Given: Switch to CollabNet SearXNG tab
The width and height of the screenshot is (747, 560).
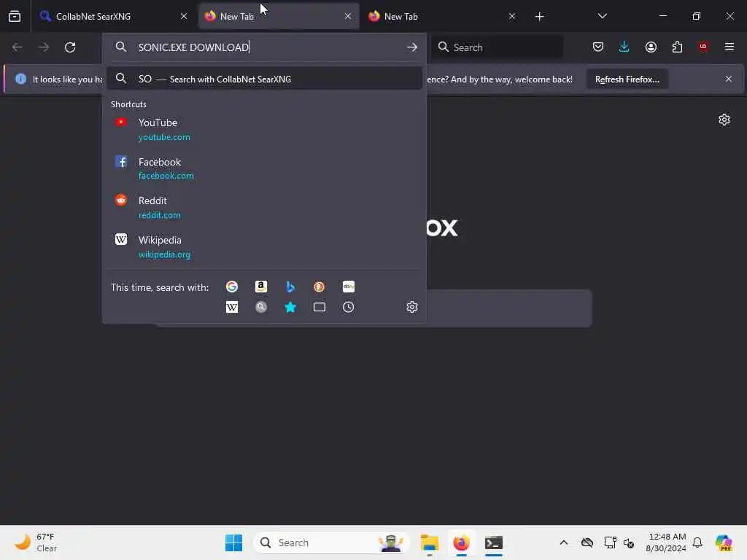Looking at the screenshot, I should click(112, 16).
